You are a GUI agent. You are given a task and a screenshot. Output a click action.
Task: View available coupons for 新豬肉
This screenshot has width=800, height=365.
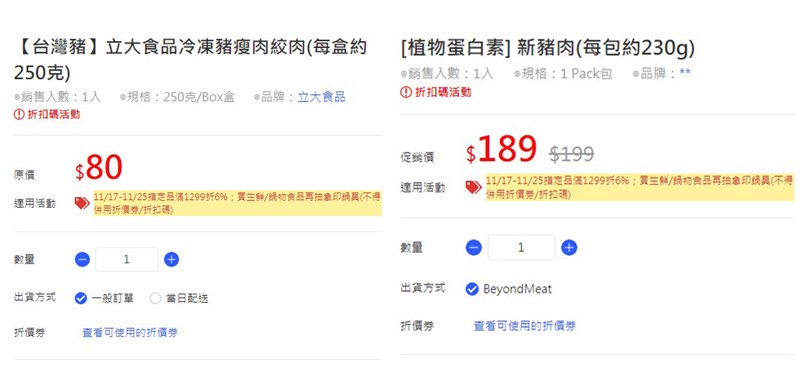pyautogui.click(x=524, y=326)
